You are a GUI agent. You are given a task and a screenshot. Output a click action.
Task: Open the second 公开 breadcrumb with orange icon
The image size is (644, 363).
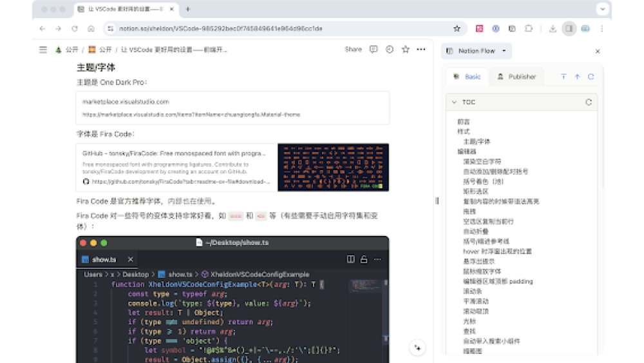click(x=100, y=50)
